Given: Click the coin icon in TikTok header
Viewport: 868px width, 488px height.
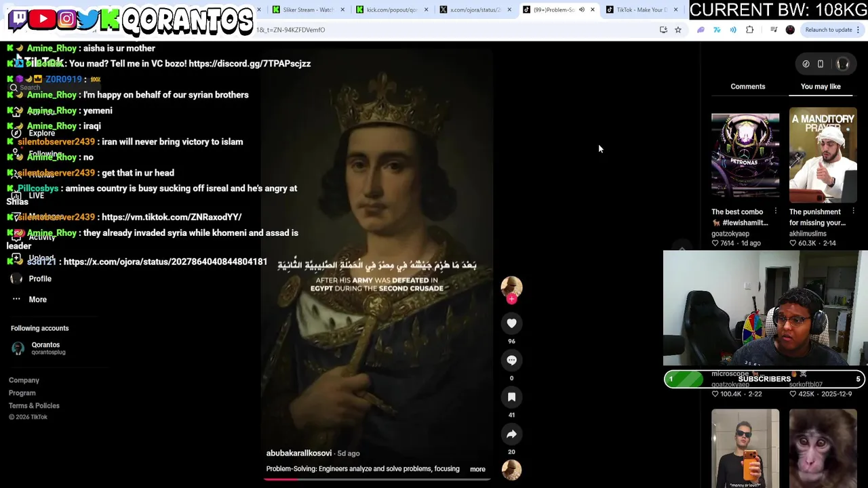Looking at the screenshot, I should [x=806, y=64].
